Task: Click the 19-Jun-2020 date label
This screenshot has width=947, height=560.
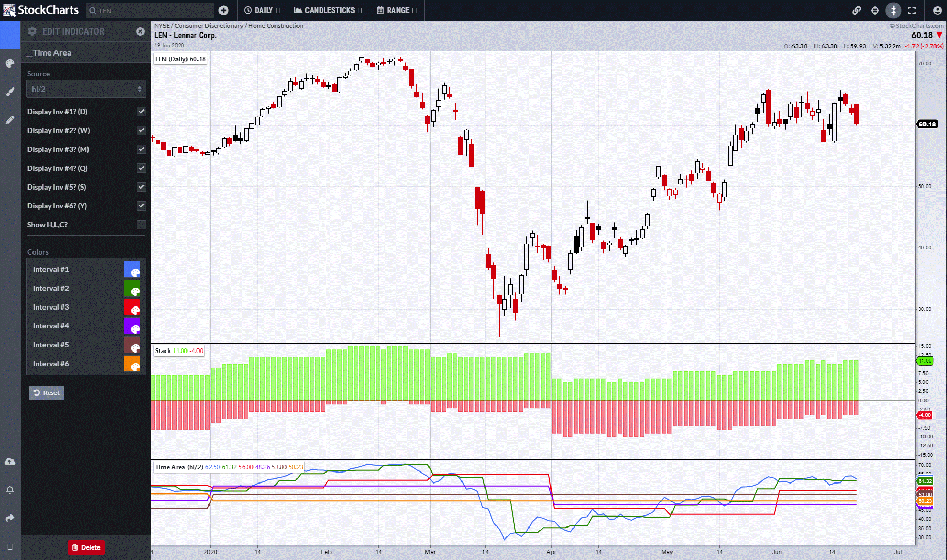Action: (169, 46)
